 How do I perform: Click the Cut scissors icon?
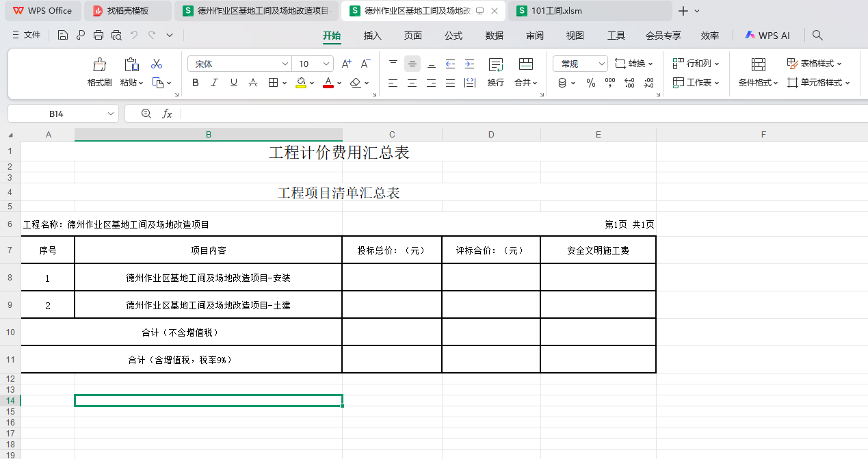(x=157, y=64)
